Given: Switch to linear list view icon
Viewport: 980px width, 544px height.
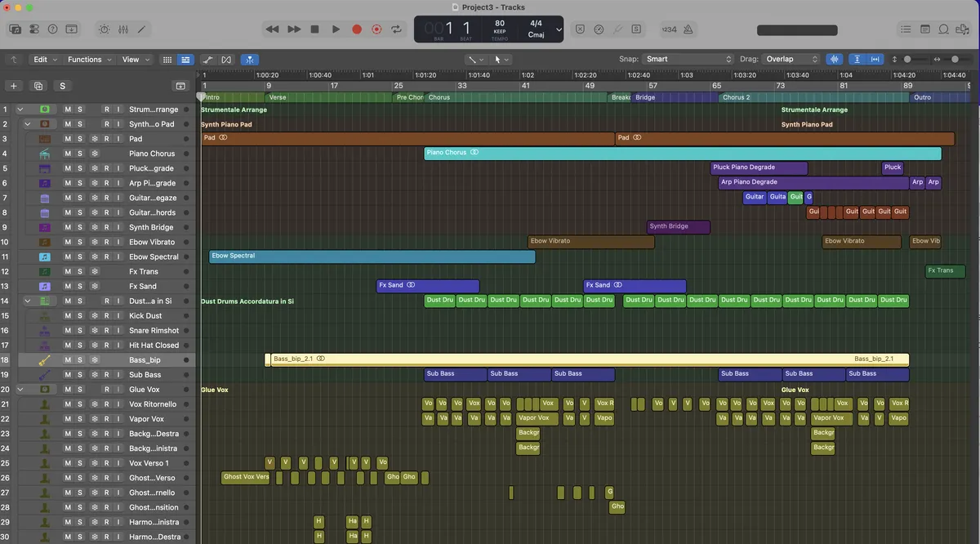Looking at the screenshot, I should [x=185, y=60].
